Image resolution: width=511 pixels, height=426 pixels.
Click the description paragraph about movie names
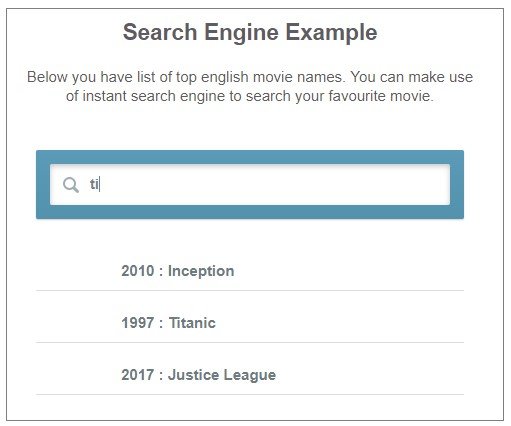250,86
